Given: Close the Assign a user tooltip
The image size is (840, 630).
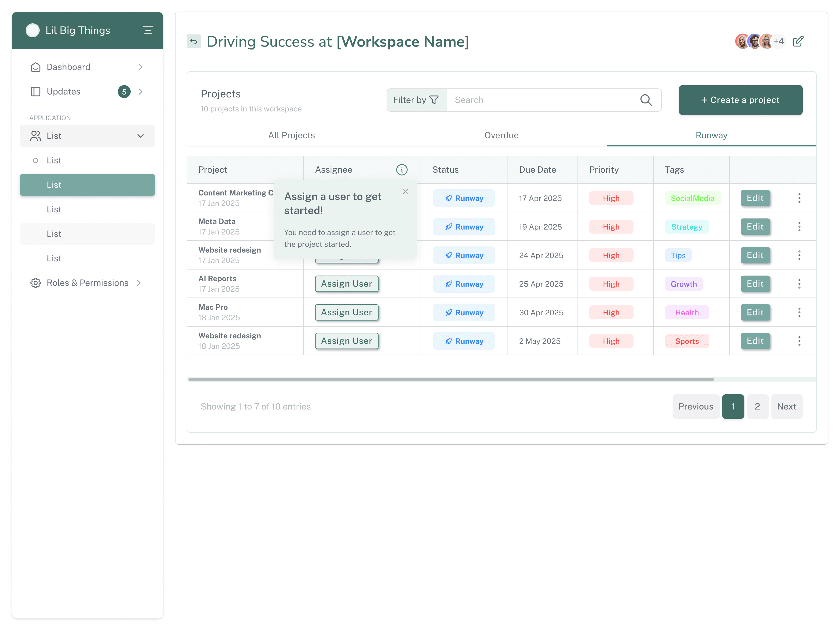Looking at the screenshot, I should (405, 191).
